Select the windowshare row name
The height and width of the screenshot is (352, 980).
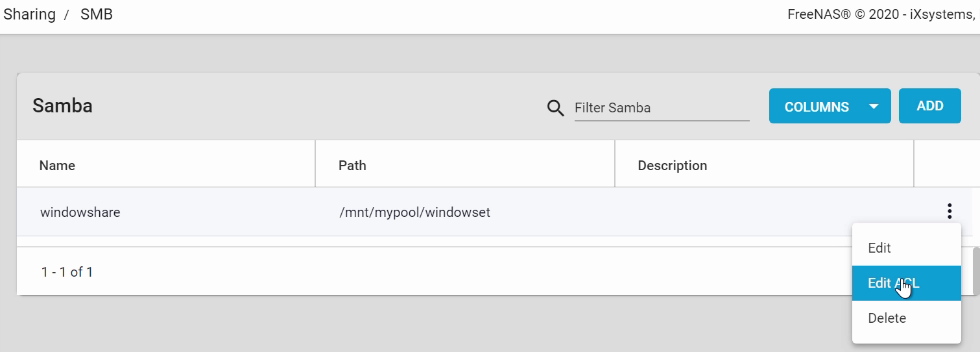pos(80,212)
